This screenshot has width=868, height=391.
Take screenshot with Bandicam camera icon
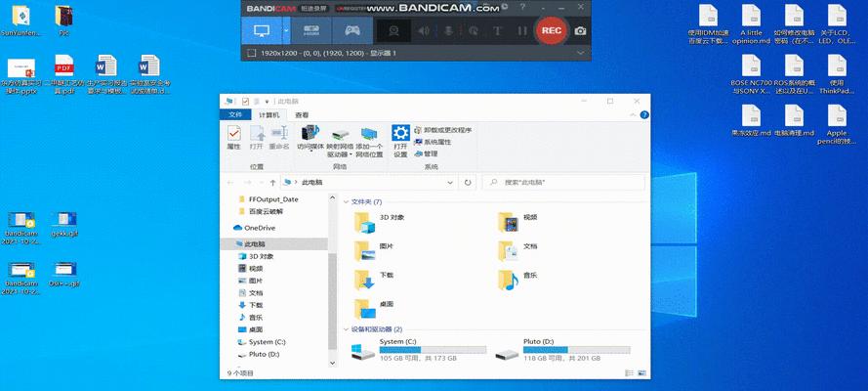click(x=580, y=31)
